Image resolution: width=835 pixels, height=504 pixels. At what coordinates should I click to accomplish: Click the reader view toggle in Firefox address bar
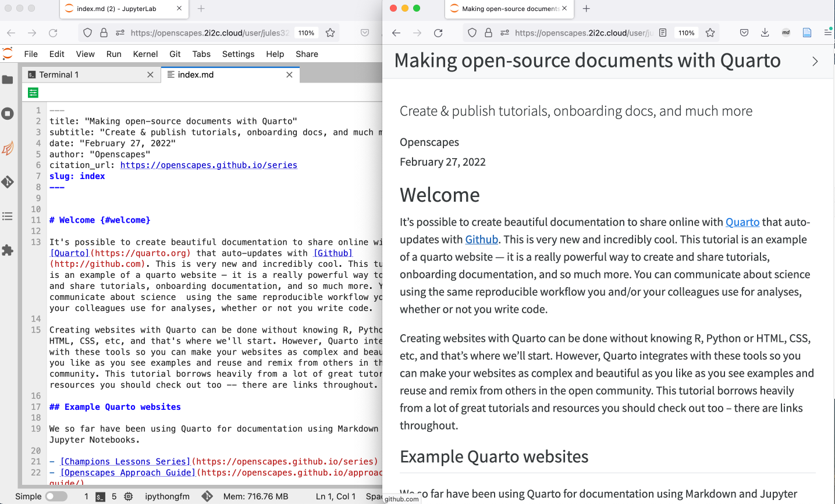[x=663, y=33]
